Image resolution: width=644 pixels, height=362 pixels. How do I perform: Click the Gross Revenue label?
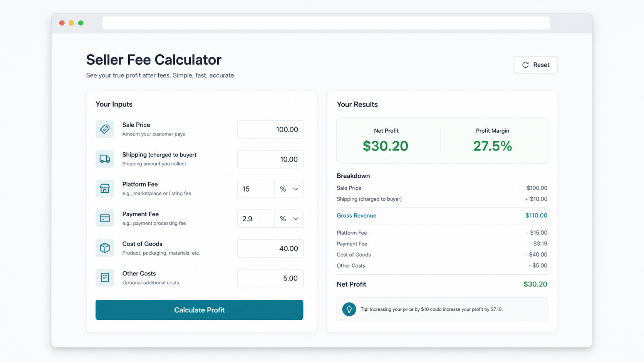[356, 215]
